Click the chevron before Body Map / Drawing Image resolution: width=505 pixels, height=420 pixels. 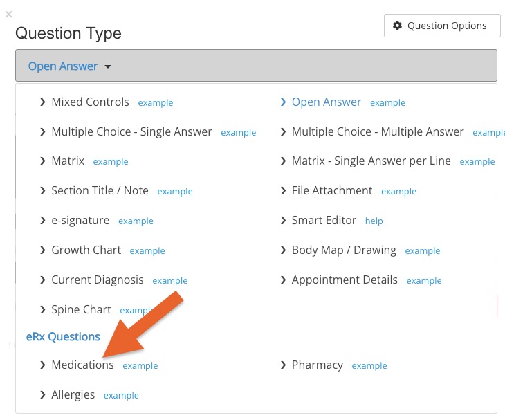[x=284, y=250]
